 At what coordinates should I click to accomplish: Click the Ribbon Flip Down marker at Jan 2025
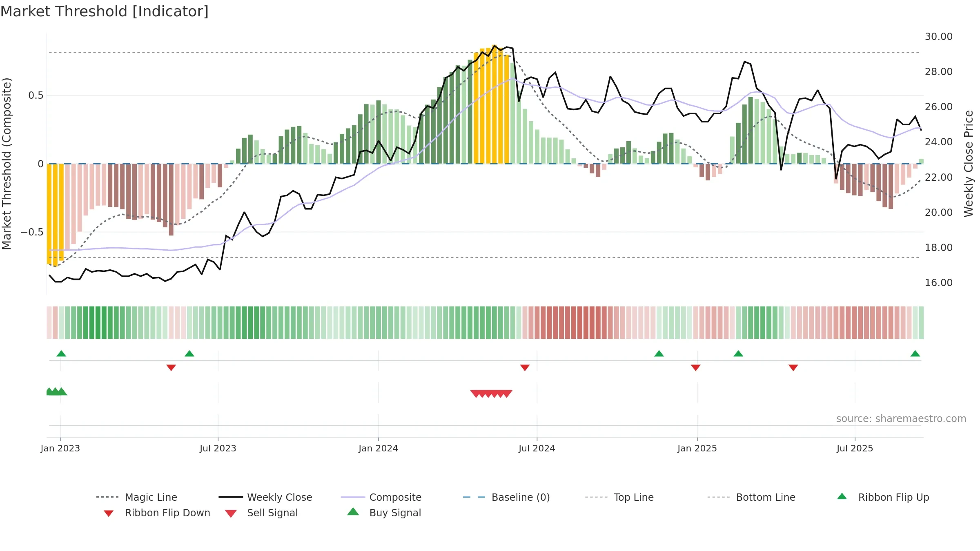point(696,368)
